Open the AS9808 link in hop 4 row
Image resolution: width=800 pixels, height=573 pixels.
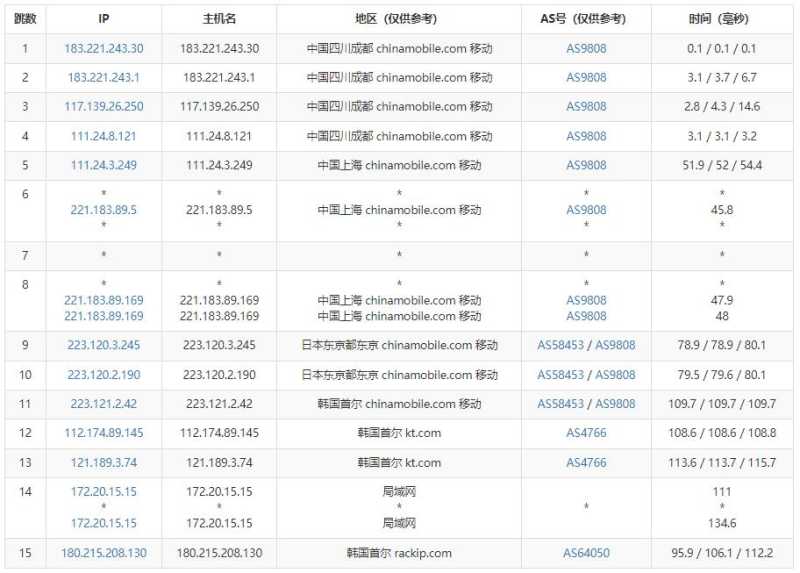586,136
